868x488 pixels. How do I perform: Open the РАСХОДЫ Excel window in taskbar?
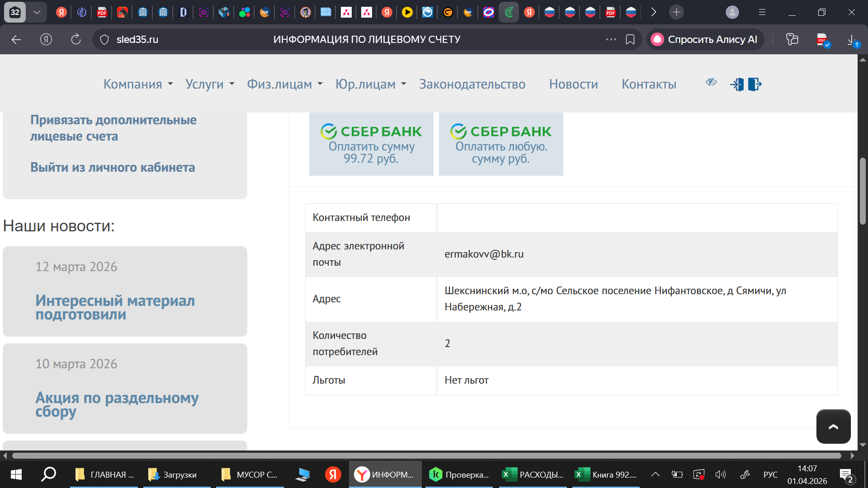click(533, 474)
